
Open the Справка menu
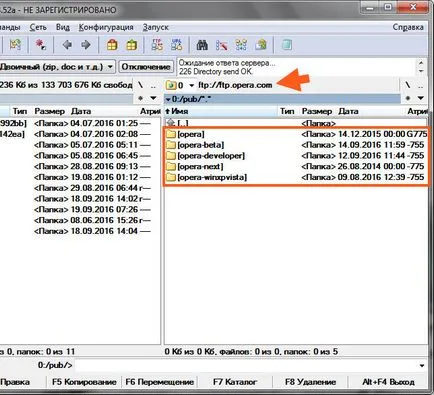tap(408, 27)
